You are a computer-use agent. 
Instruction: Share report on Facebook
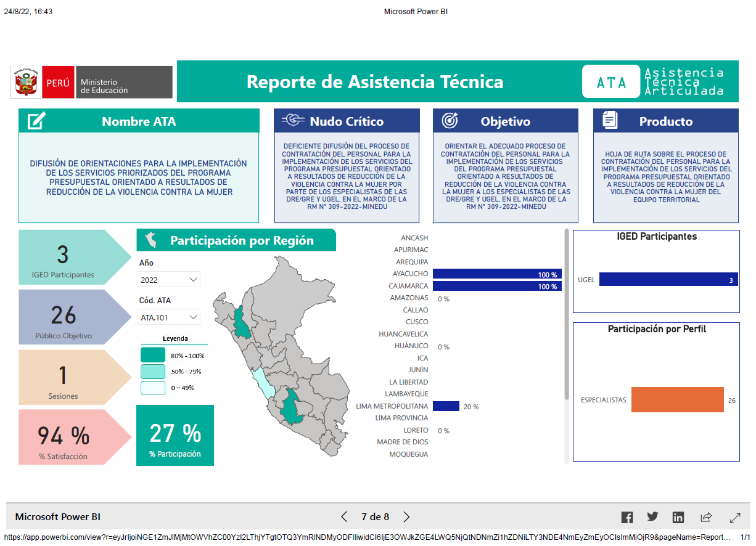point(627,517)
